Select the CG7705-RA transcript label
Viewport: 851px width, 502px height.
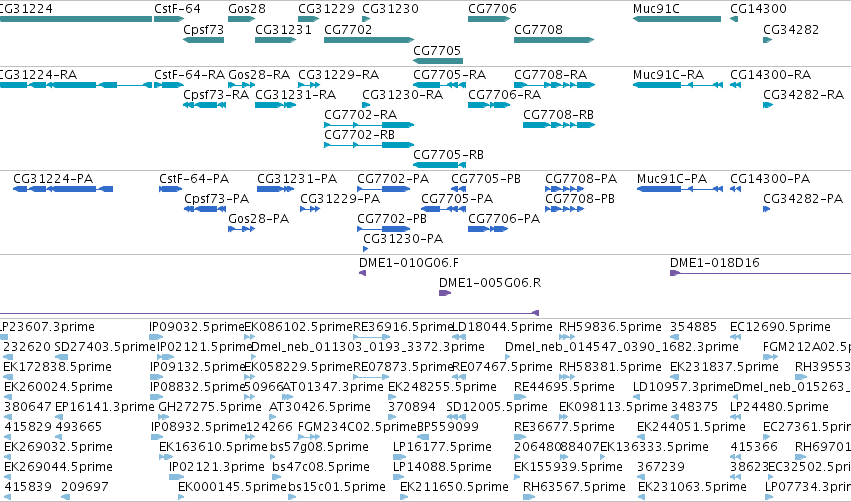pos(449,74)
